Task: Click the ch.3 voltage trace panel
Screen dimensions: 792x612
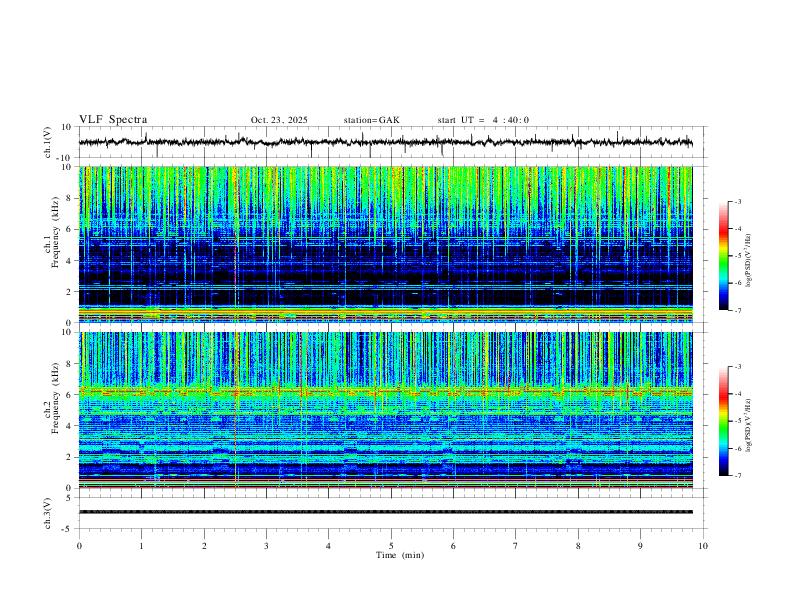Action: (391, 513)
